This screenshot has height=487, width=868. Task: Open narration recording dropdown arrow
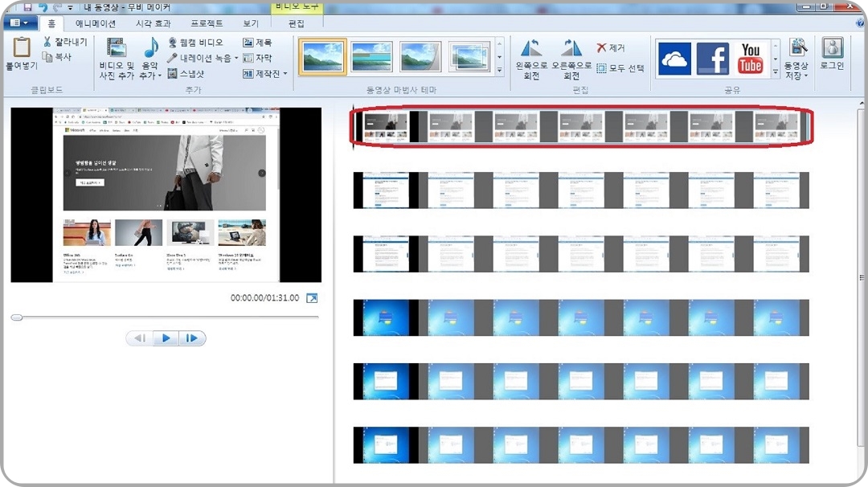[x=236, y=58]
